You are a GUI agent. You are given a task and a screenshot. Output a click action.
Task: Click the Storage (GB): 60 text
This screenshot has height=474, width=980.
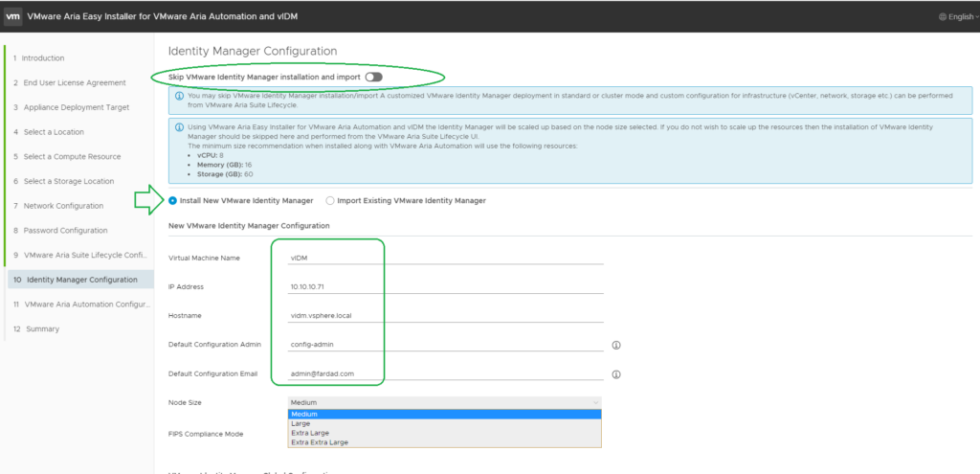point(225,174)
